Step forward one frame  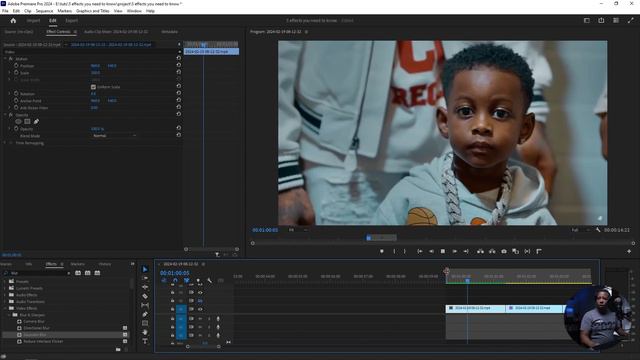click(454, 251)
